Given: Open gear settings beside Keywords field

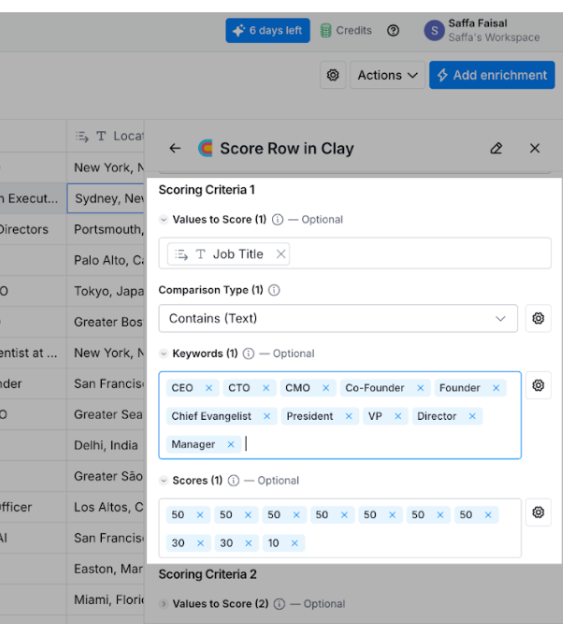Looking at the screenshot, I should [x=538, y=385].
